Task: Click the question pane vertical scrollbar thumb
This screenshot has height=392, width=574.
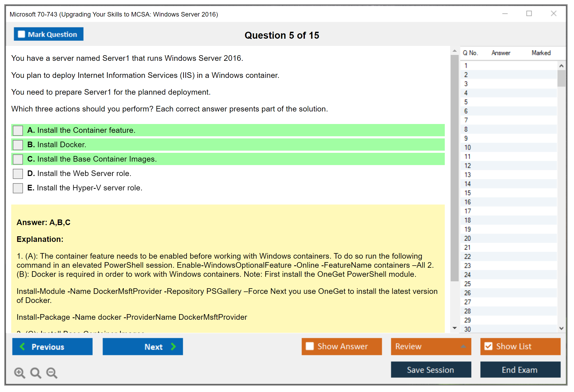Action: click(x=454, y=168)
